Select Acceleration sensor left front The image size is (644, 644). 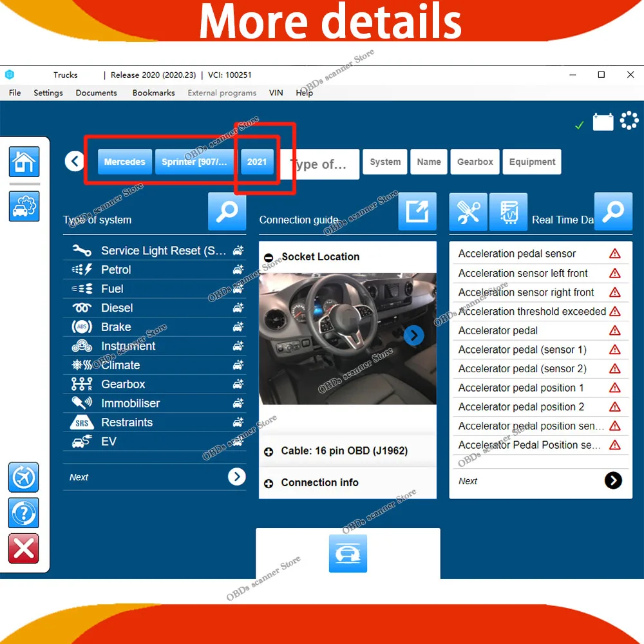(x=540, y=273)
